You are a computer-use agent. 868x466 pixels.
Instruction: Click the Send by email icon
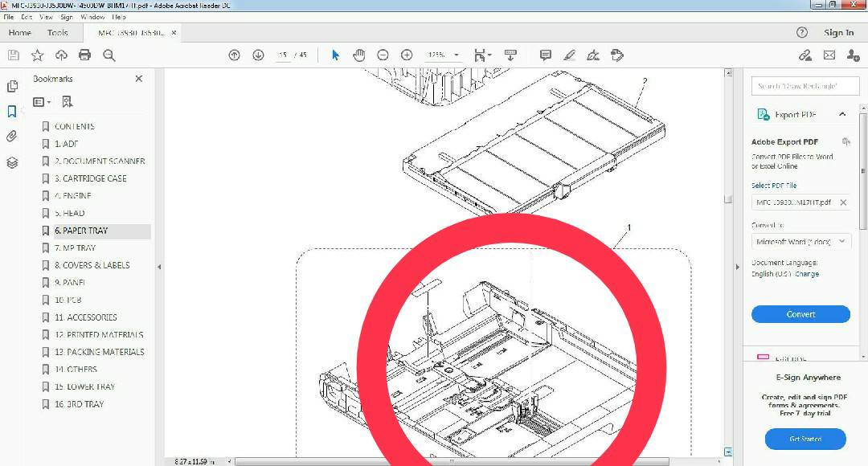[x=829, y=55]
